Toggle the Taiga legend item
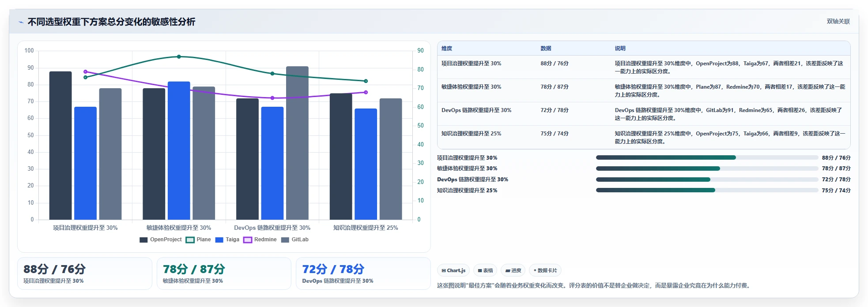 pos(227,240)
